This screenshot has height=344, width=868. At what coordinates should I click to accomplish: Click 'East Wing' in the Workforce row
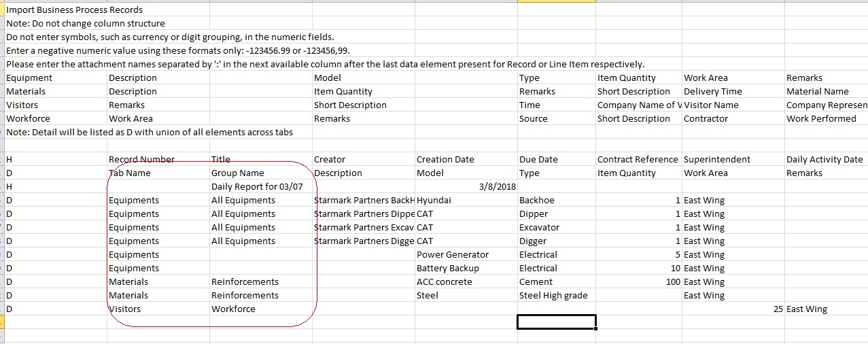pyautogui.click(x=826, y=309)
